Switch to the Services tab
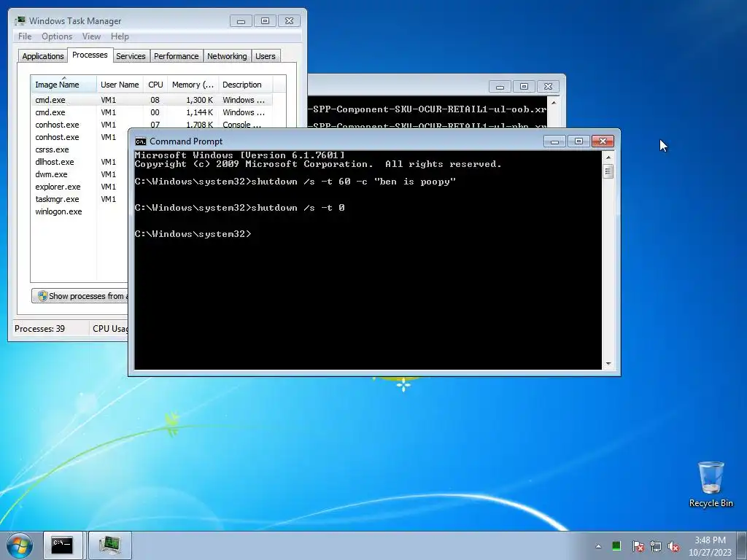The width and height of the screenshot is (747, 560). (131, 56)
